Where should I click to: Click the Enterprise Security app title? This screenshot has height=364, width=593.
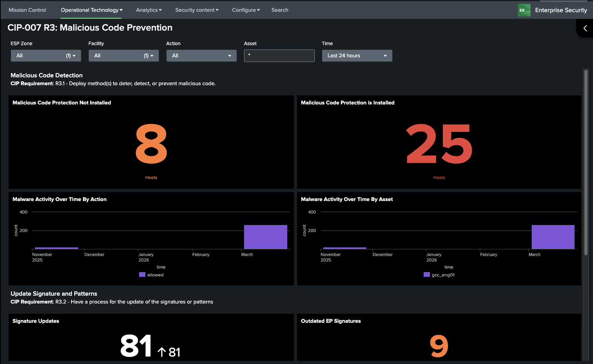(x=561, y=10)
